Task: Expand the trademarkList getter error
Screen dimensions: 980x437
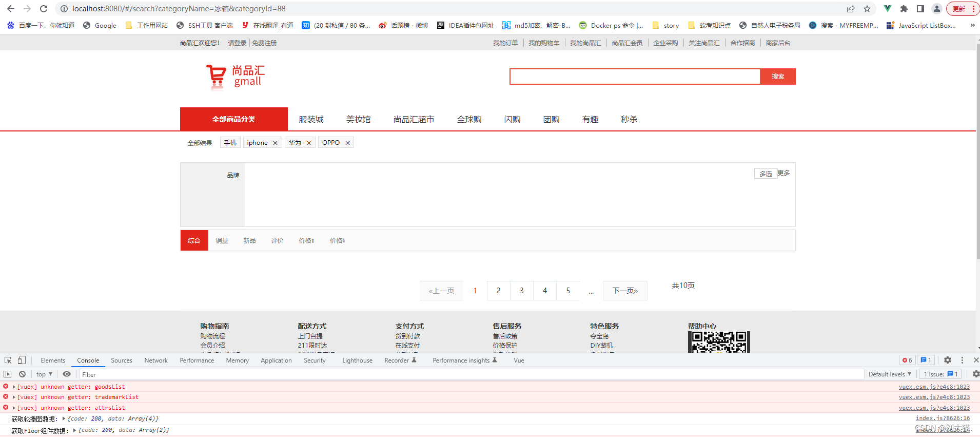Action: [14, 397]
